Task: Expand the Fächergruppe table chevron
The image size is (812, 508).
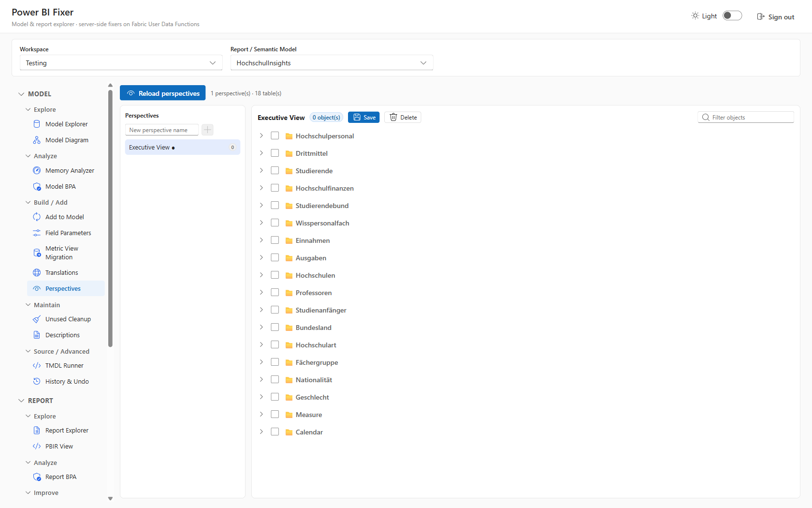Action: click(261, 362)
